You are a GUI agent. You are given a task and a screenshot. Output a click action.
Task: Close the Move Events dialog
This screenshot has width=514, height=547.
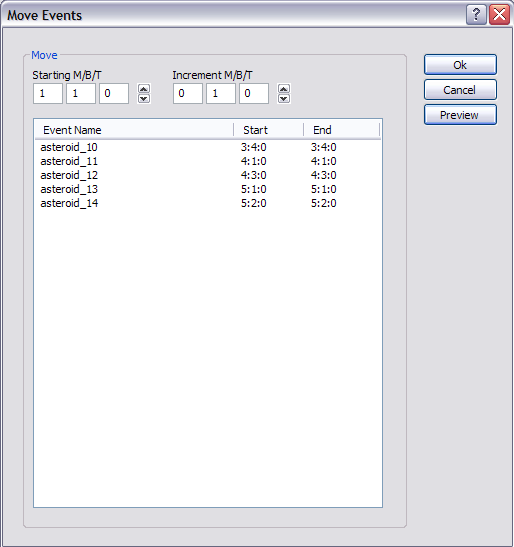499,15
